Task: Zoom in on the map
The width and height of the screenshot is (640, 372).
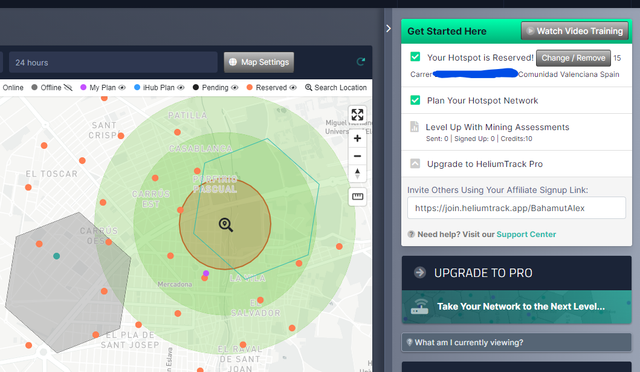Action: (x=357, y=138)
